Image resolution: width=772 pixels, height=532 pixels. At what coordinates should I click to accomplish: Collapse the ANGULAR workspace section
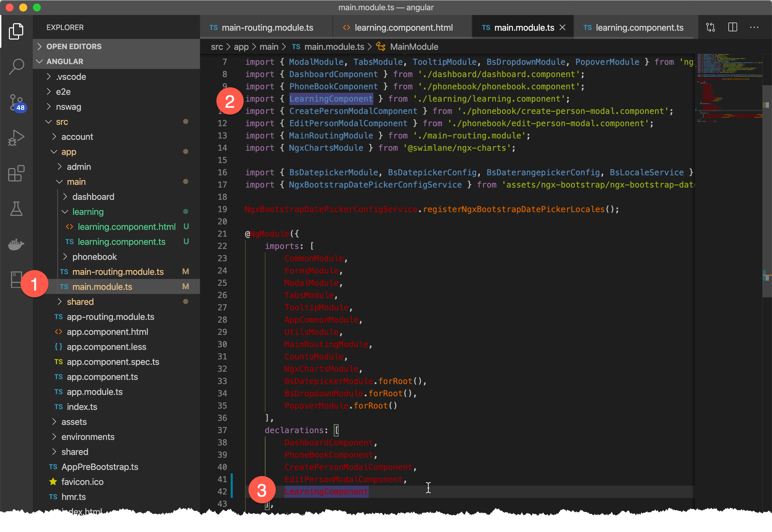(65, 61)
